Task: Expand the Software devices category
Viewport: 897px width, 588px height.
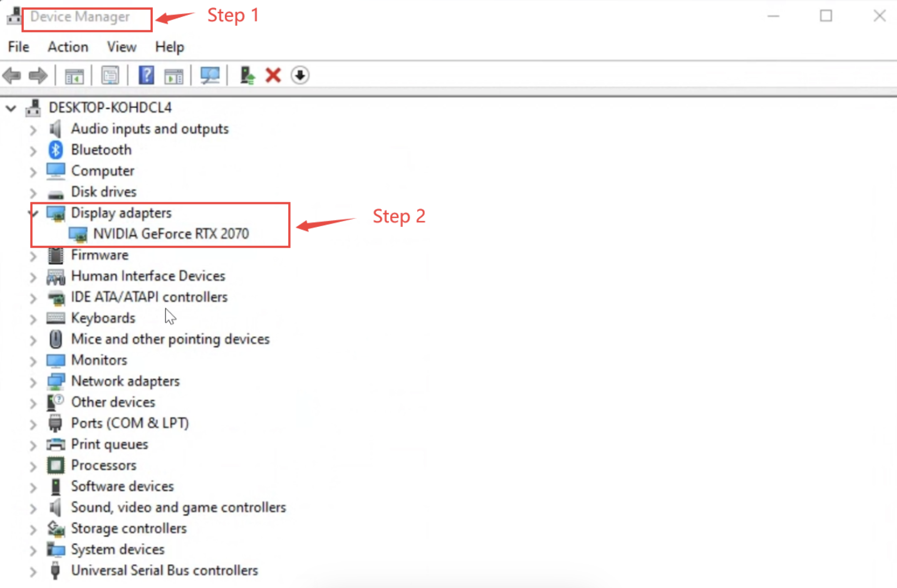Action: coord(33,487)
